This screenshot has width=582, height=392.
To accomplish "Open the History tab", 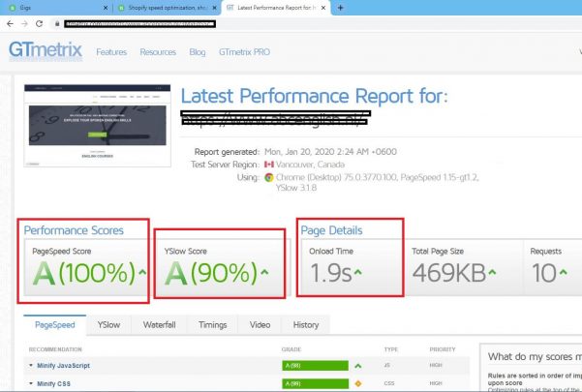I will [x=306, y=325].
